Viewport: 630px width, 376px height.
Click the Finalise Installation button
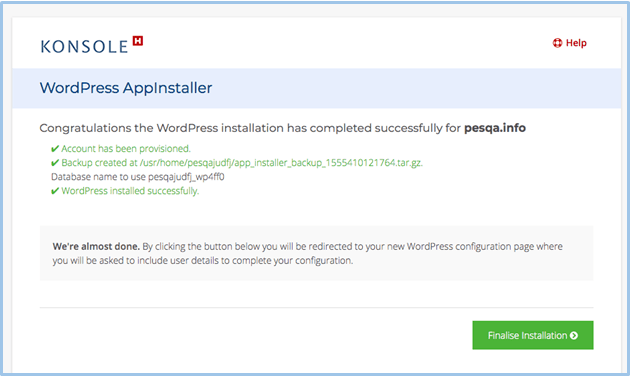tap(533, 335)
